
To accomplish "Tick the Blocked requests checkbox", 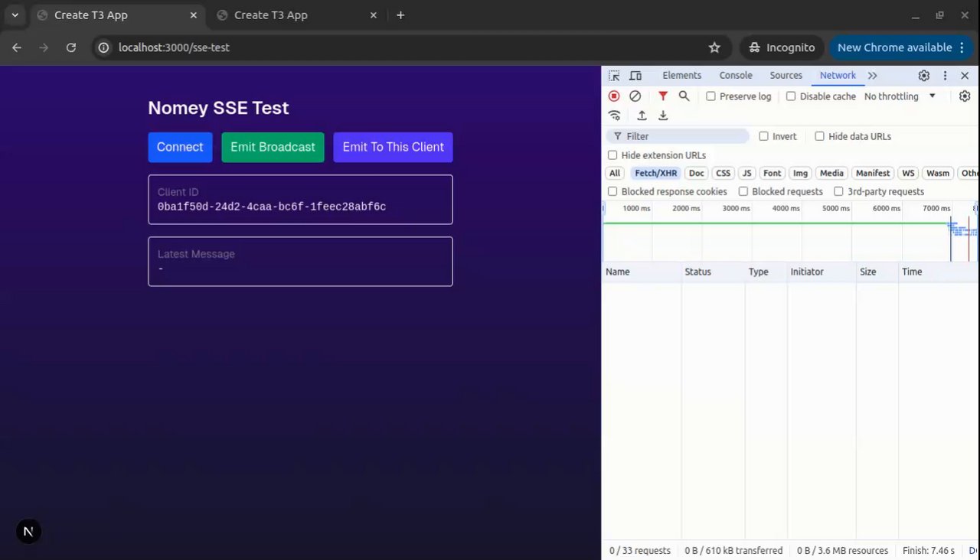I will click(x=743, y=192).
